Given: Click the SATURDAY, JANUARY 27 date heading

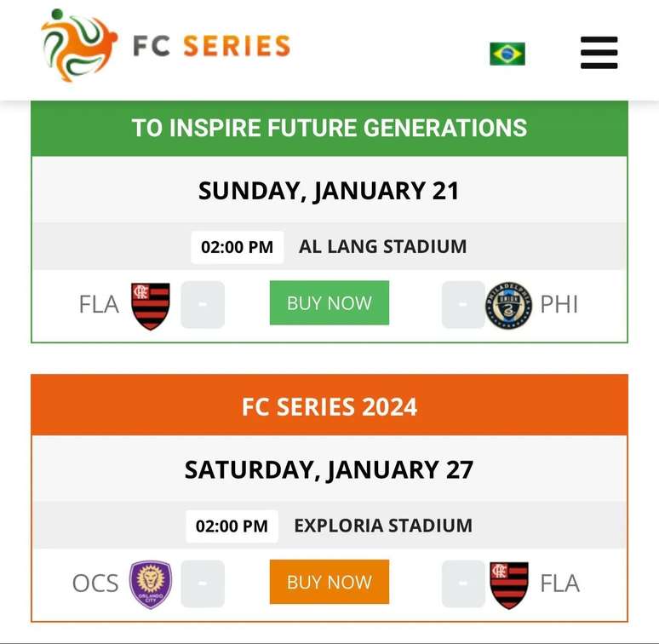Looking at the screenshot, I should (329, 469).
